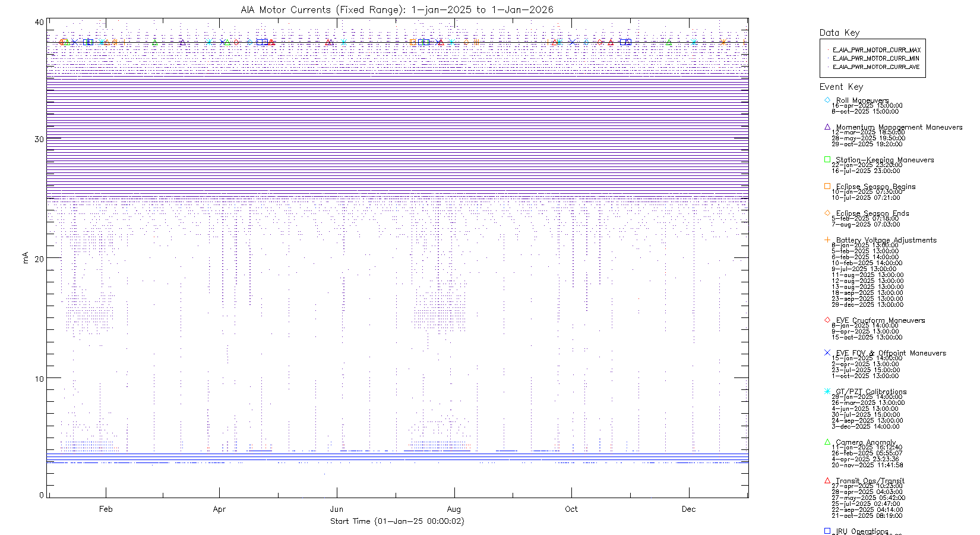Click the Battery Voltage Adjustments plus icon
Image resolution: width=980 pixels, height=535 pixels.
point(827,240)
